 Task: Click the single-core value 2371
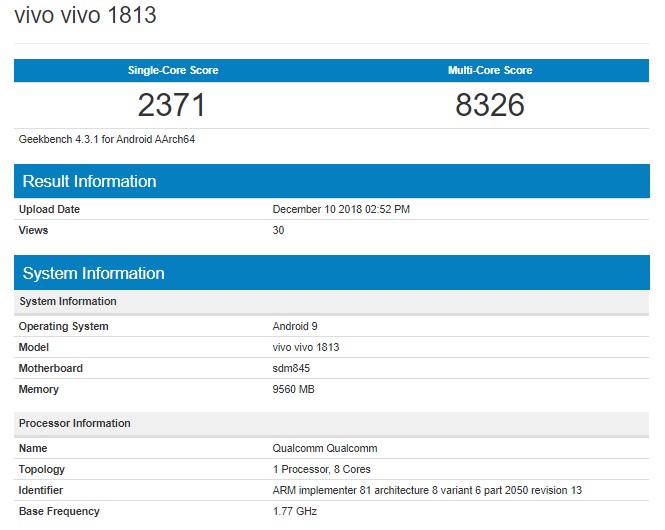coord(171,105)
